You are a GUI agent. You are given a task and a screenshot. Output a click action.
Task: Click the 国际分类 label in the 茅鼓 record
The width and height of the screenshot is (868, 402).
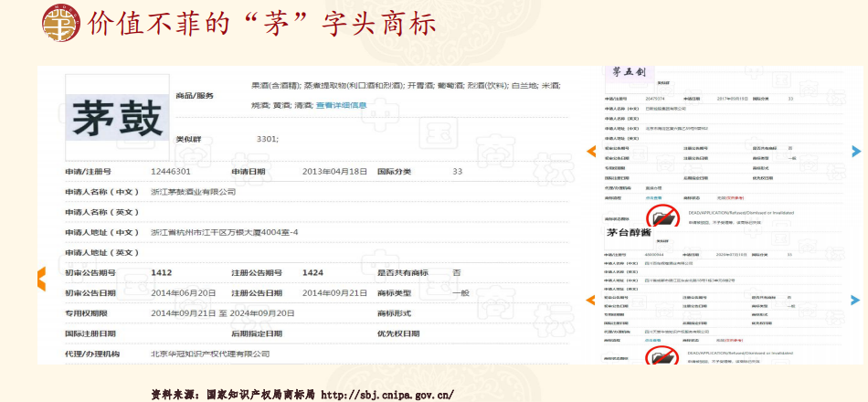click(394, 172)
